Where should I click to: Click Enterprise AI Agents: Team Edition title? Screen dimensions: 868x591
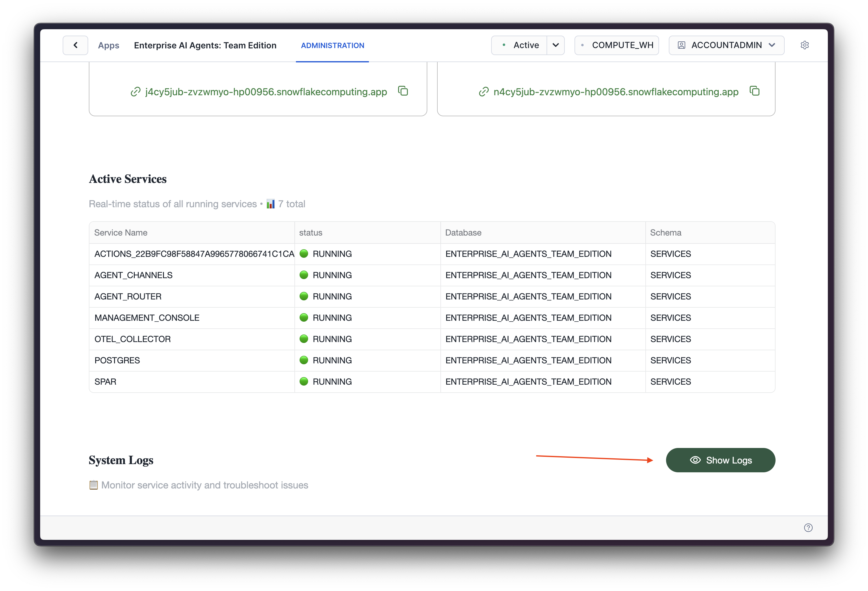tap(205, 46)
